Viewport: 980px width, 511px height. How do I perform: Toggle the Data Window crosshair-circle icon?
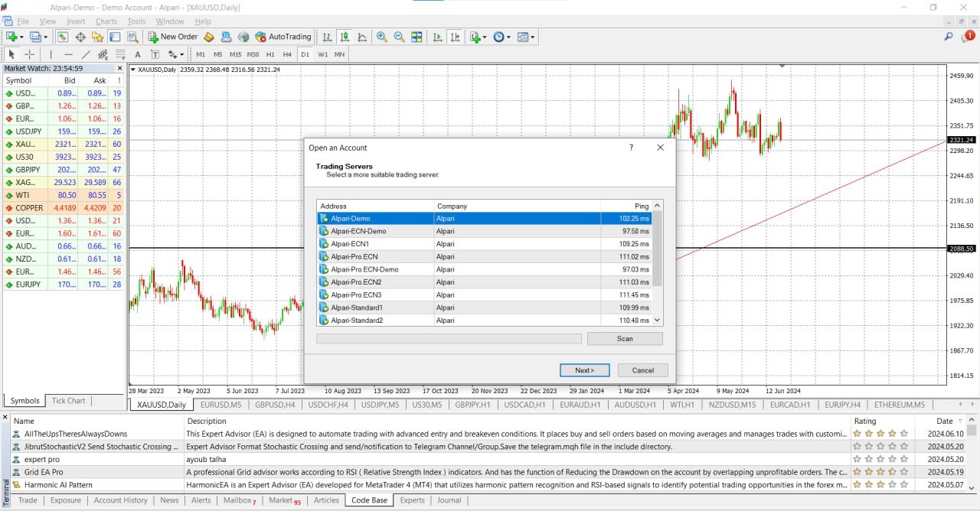pyautogui.click(x=80, y=37)
